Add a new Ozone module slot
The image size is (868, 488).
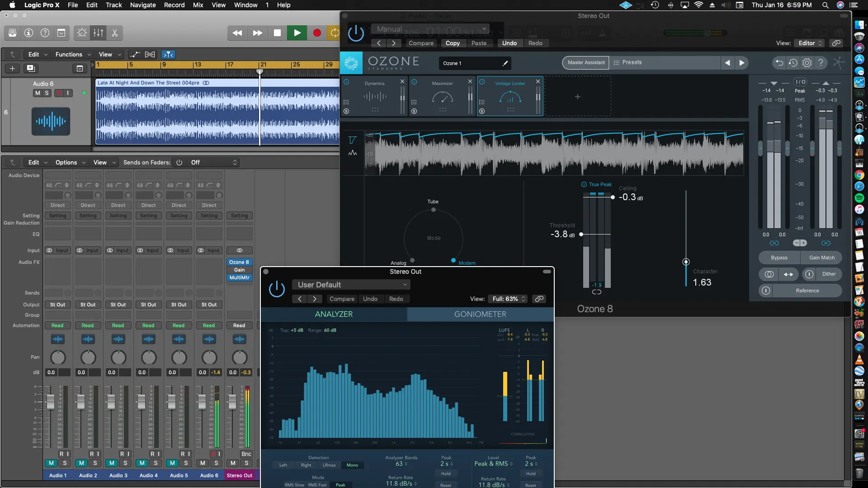pos(577,97)
